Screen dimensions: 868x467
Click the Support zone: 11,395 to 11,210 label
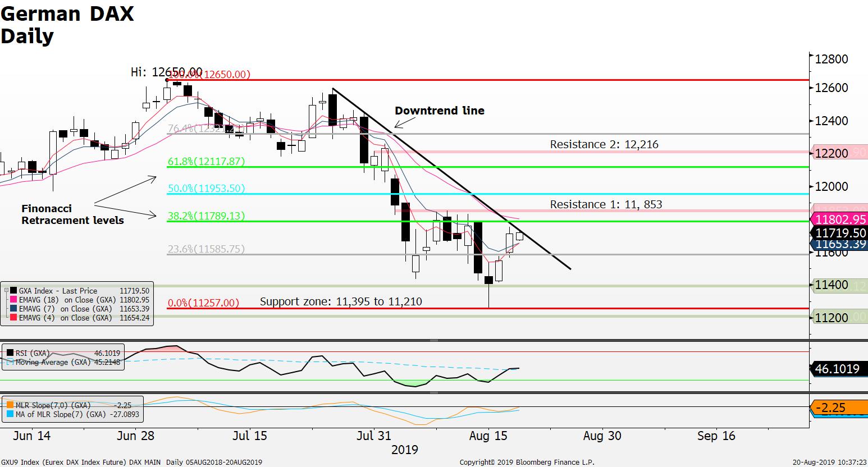tap(341, 302)
